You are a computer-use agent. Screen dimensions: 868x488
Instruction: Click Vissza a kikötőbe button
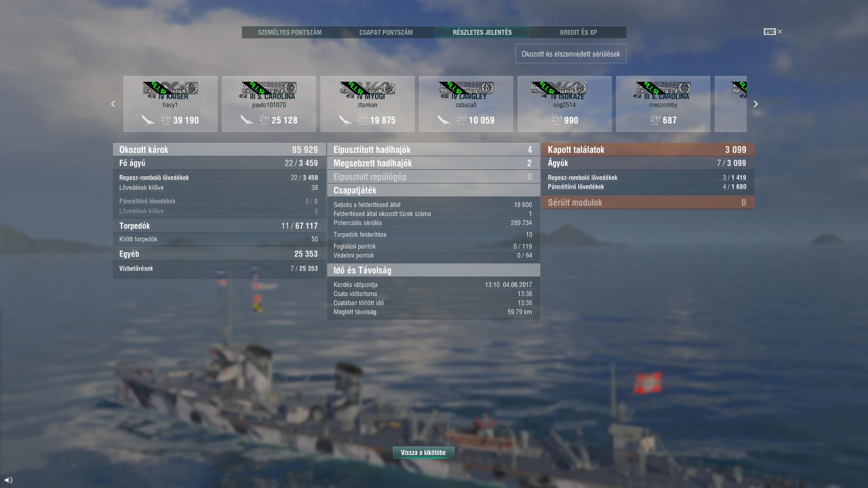click(424, 452)
